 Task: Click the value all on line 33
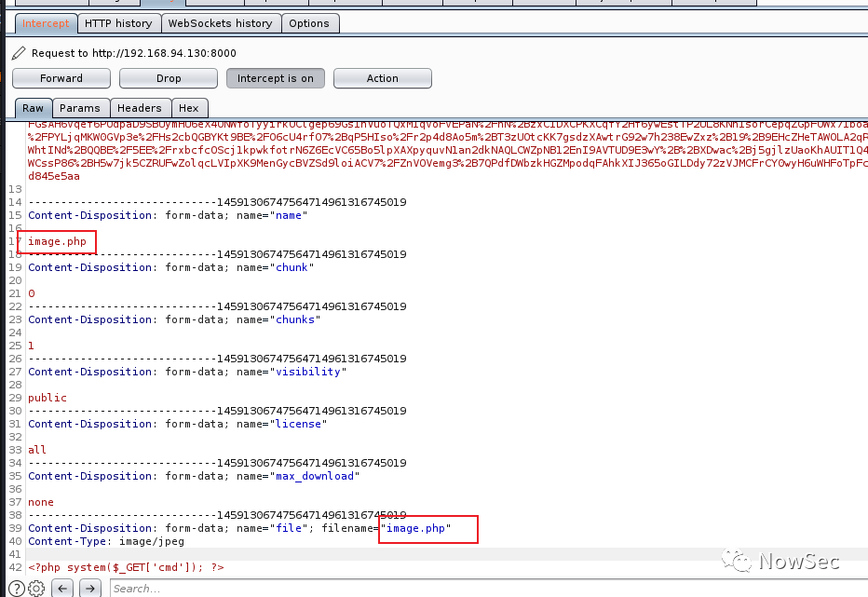(37, 450)
